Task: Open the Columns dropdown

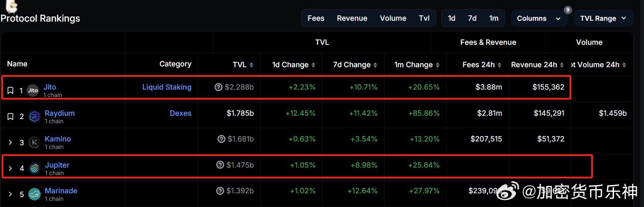Action: (539, 18)
